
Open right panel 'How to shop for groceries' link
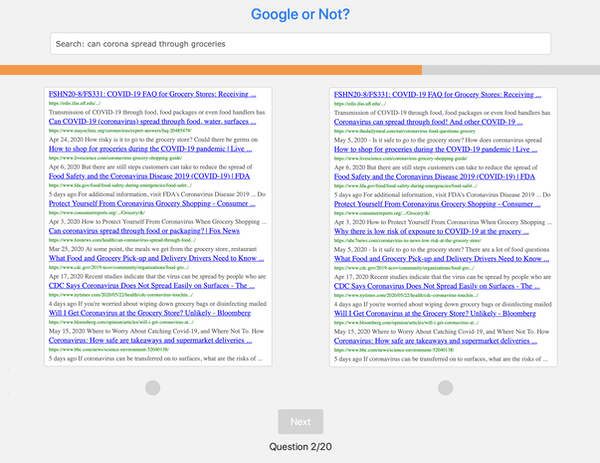click(x=435, y=149)
